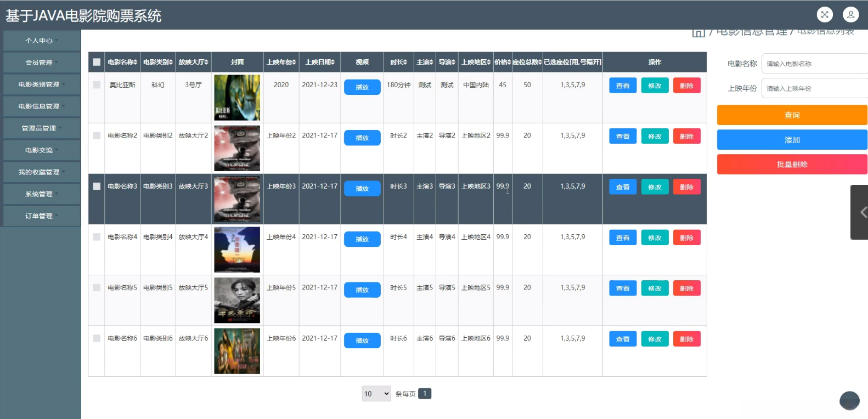Click the round floating button at bottom right

(x=849, y=401)
